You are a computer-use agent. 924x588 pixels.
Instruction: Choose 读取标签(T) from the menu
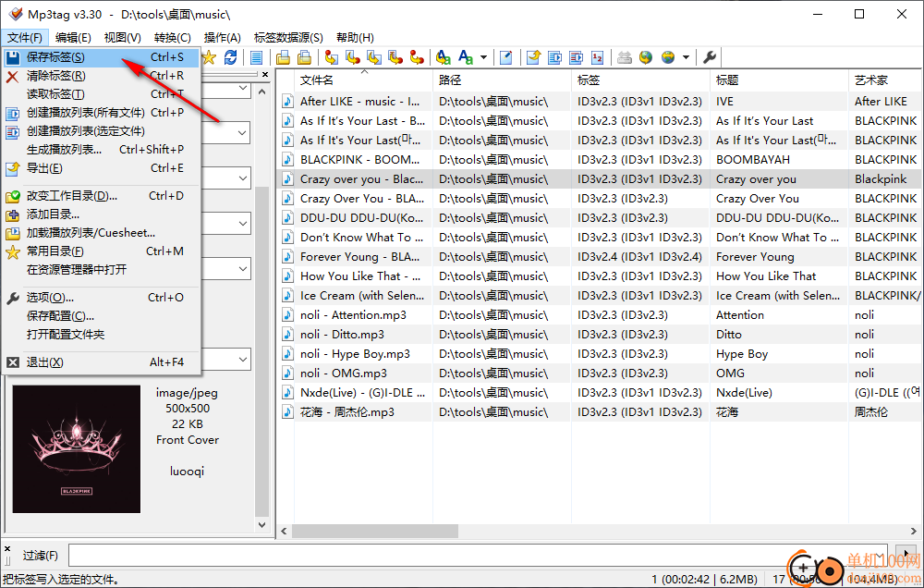click(x=102, y=93)
